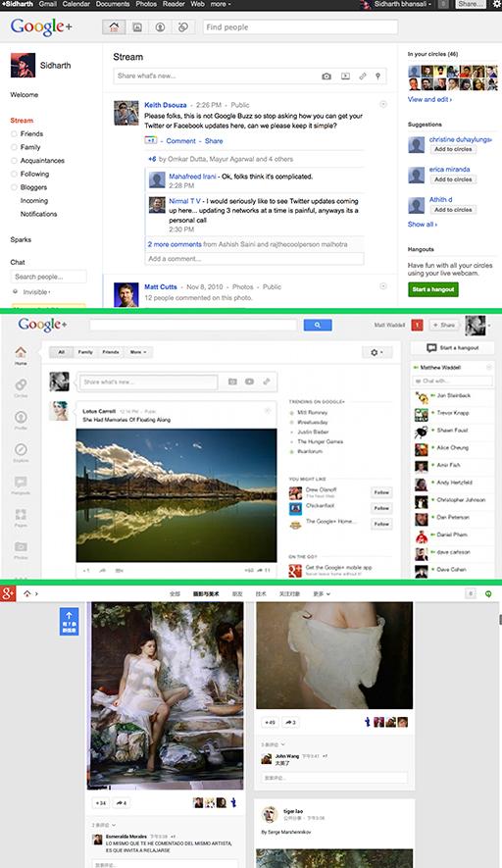Screen dimensions: 502x868
Task: Attach a video using the Stream composer video icon
Action: tap(345, 77)
